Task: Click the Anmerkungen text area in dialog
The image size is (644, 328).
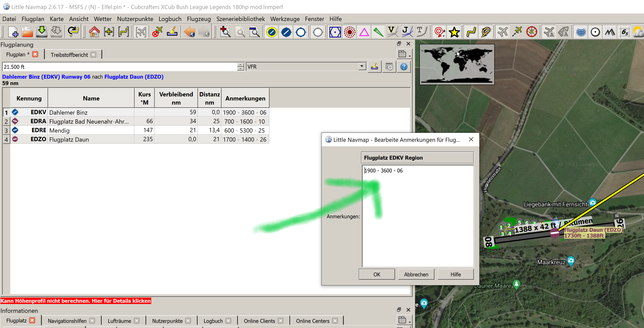Action: (417, 216)
